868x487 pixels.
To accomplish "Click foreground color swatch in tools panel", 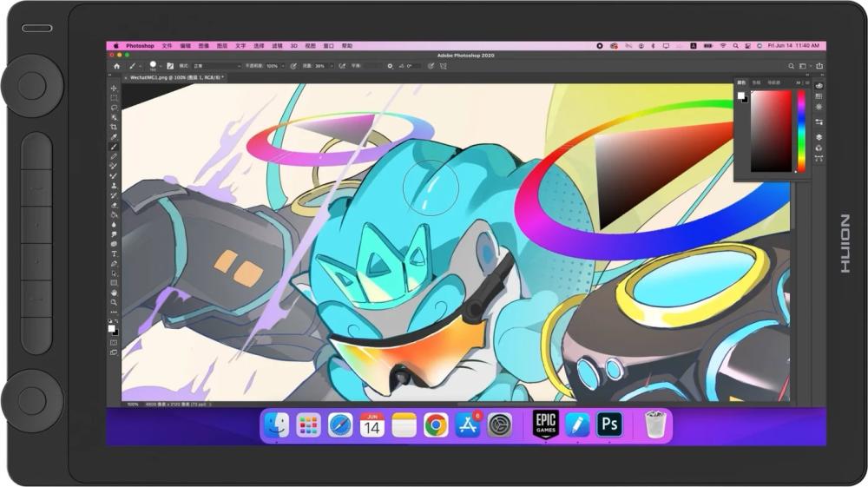I will [112, 329].
